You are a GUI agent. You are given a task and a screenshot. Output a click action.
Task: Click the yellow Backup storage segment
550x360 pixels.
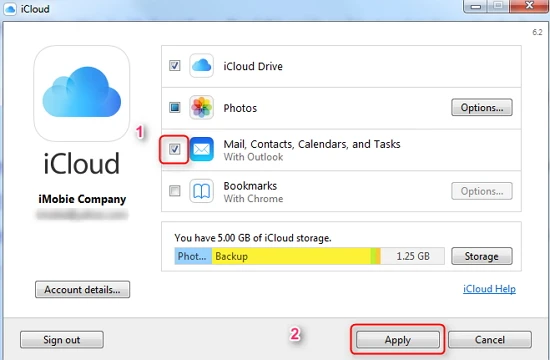tap(291, 256)
